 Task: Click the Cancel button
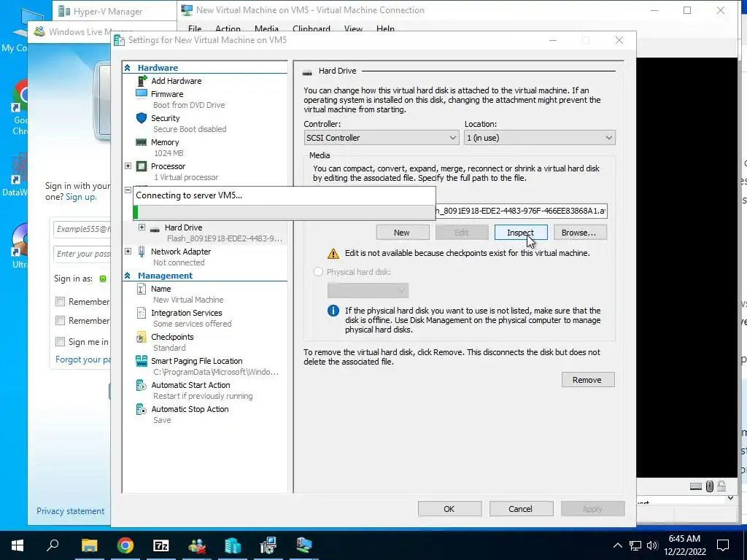[521, 508]
